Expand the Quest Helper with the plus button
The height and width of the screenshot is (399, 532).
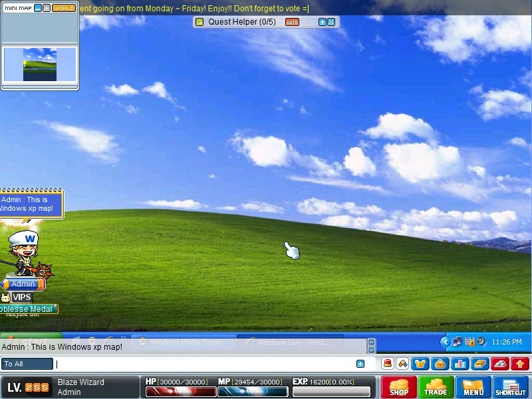[322, 22]
